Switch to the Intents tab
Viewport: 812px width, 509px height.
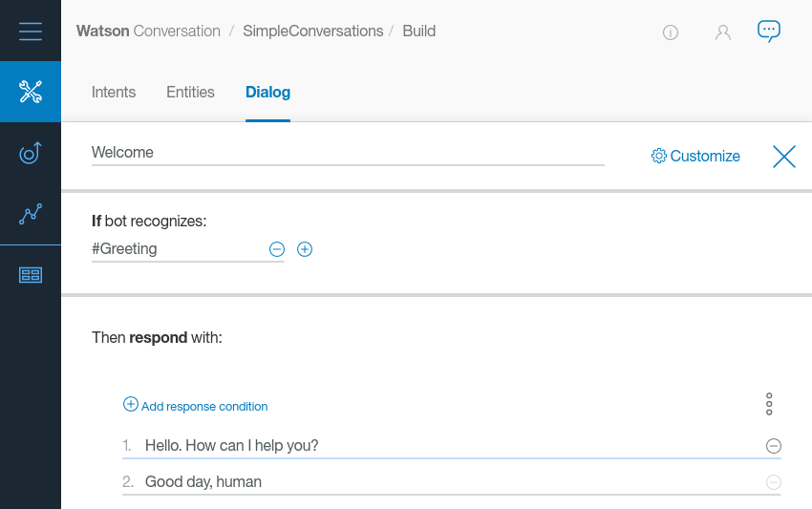114,93
